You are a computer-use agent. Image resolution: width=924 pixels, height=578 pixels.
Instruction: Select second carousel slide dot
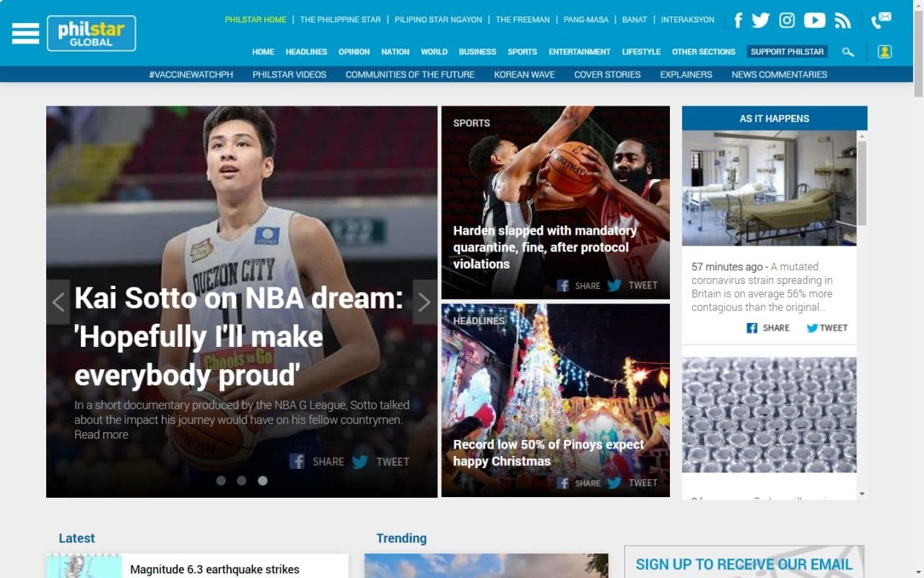click(x=242, y=480)
